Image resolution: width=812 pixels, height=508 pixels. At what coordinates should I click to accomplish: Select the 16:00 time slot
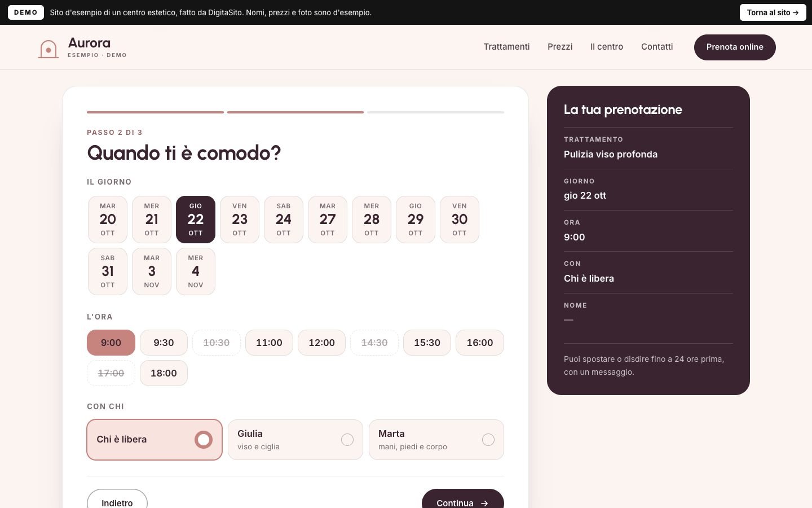pyautogui.click(x=480, y=343)
